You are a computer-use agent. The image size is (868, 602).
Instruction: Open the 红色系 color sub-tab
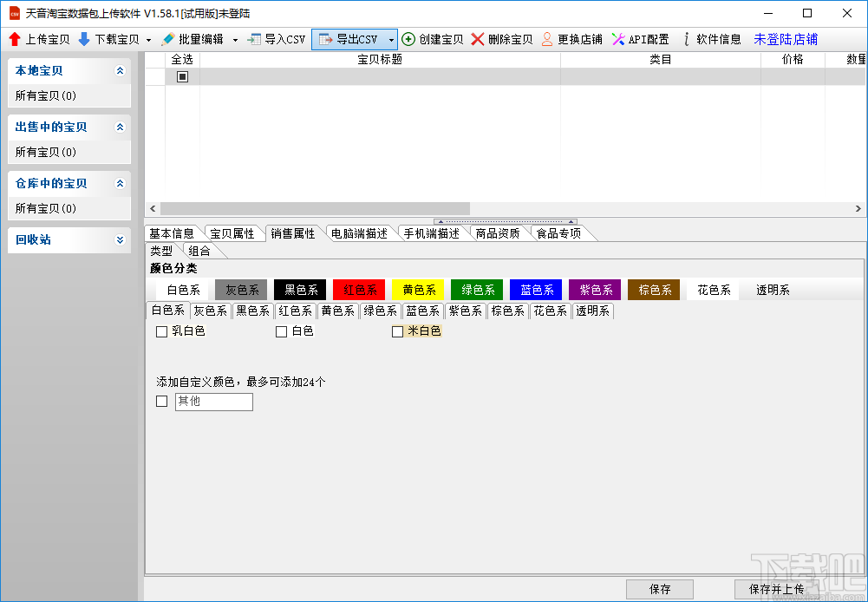coord(296,311)
